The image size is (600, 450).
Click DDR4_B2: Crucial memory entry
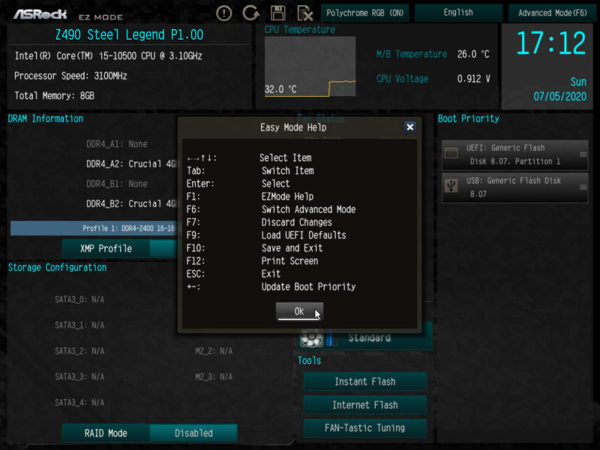[x=131, y=204]
